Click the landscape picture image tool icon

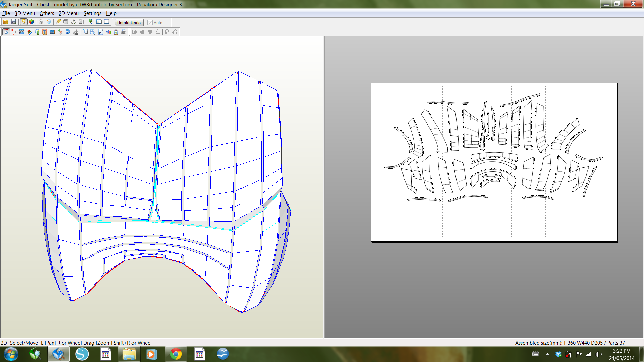(52, 32)
